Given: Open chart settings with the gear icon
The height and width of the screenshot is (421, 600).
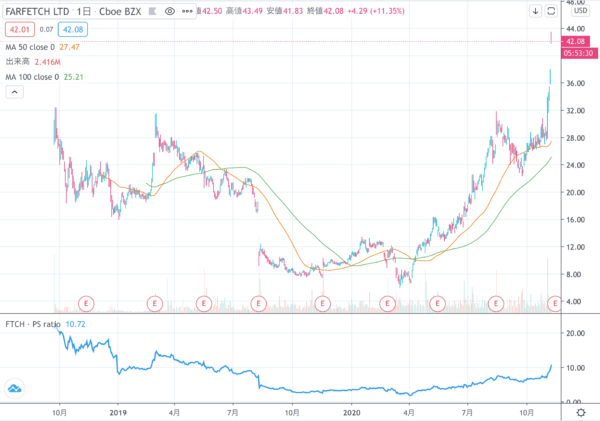Looking at the screenshot, I should pyautogui.click(x=581, y=413).
